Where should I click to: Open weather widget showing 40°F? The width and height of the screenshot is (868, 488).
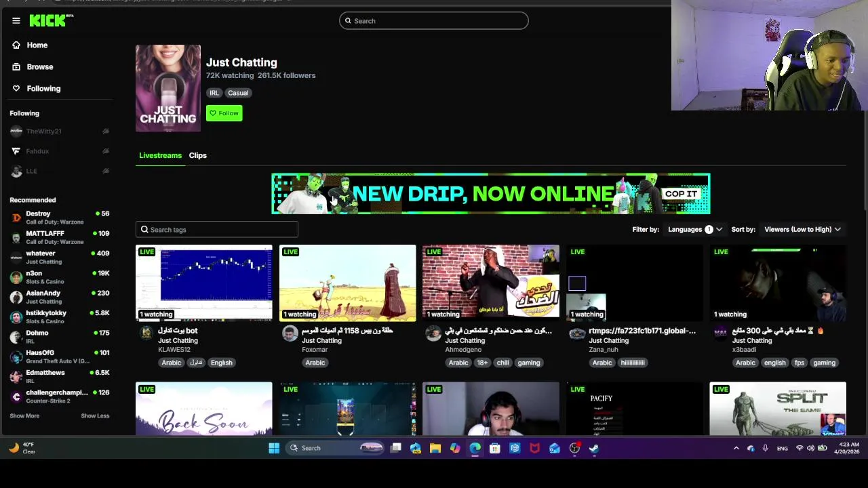23,448
